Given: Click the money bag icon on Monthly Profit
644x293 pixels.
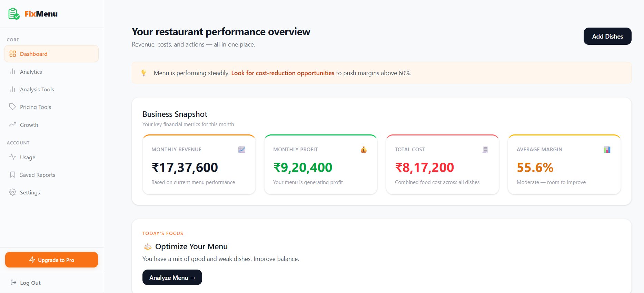Looking at the screenshot, I should pos(364,150).
